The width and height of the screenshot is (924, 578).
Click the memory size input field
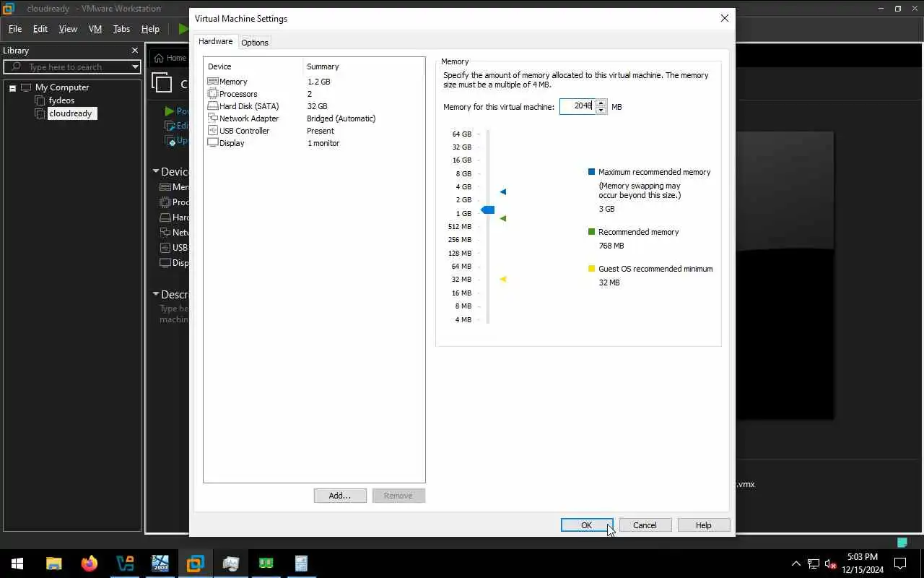click(x=577, y=107)
